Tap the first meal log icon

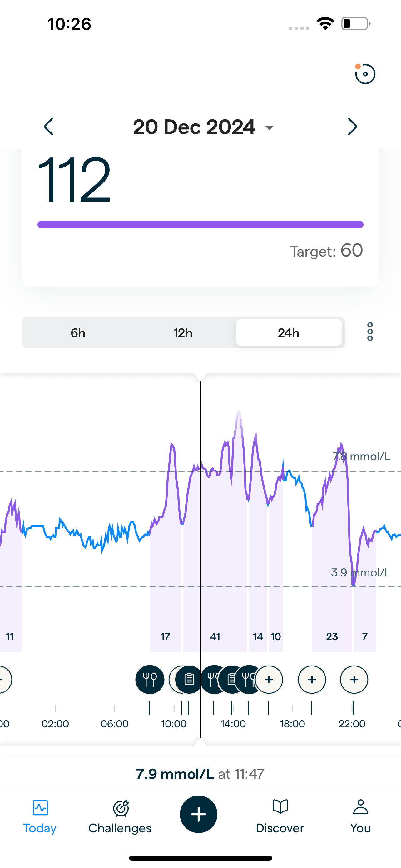150,680
